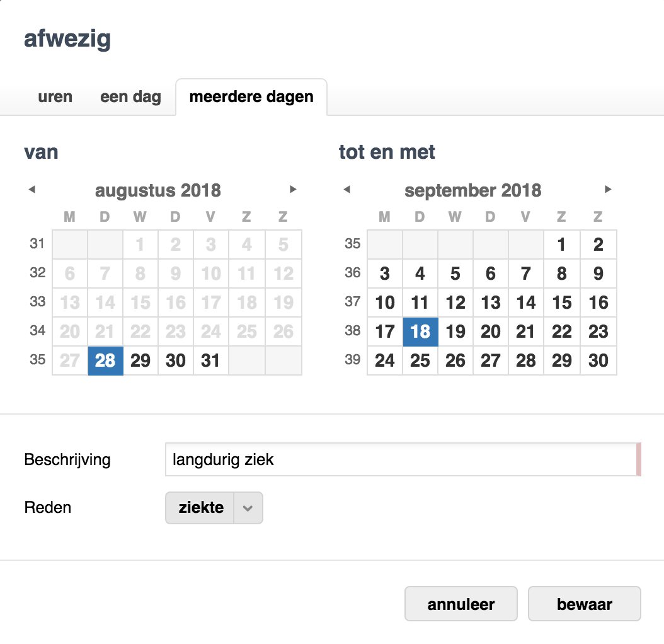The image size is (664, 644).
Task: Switch to the 'uren' tab
Action: tap(55, 98)
